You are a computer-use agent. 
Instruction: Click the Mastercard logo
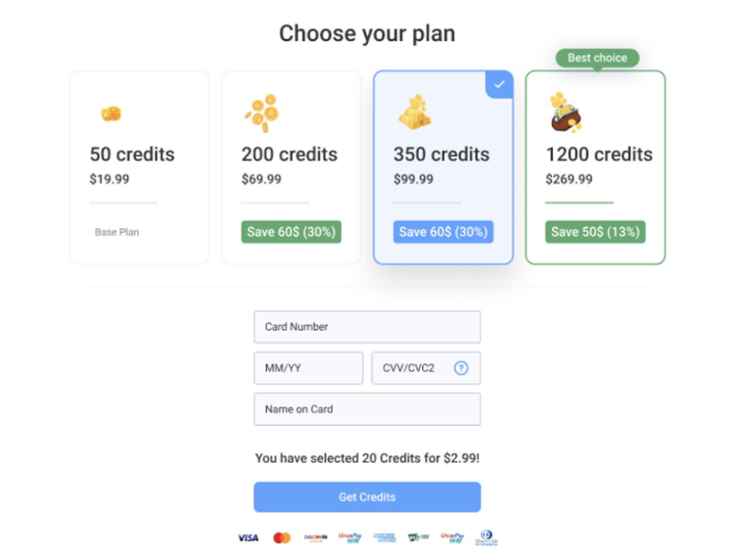point(282,537)
